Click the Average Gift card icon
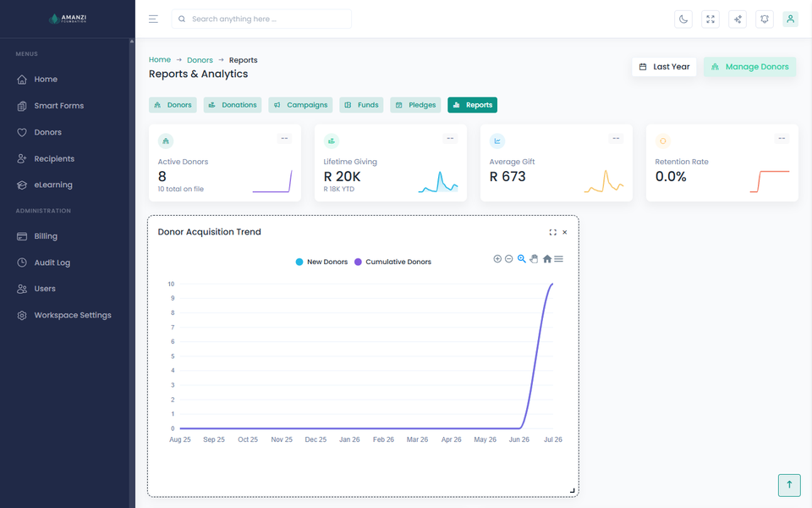This screenshot has height=508, width=812. (x=497, y=141)
